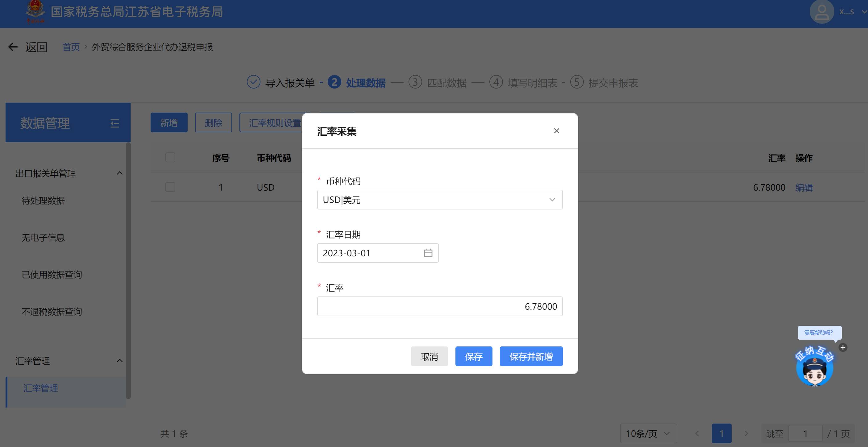Collapse the 数据管理 sidebar menu icon
Image resolution: width=868 pixels, height=447 pixels.
click(x=114, y=123)
